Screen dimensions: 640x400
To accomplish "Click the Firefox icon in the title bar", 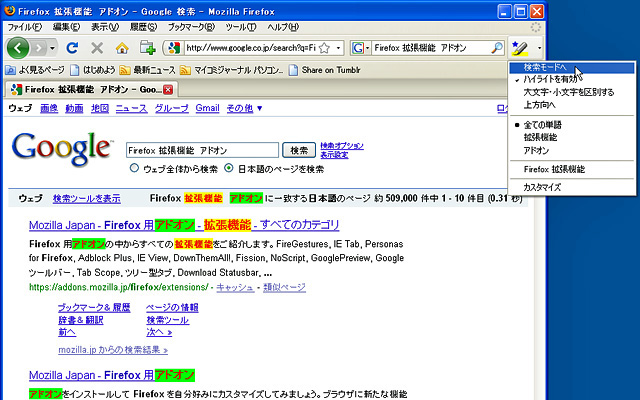I will pyautogui.click(x=10, y=11).
